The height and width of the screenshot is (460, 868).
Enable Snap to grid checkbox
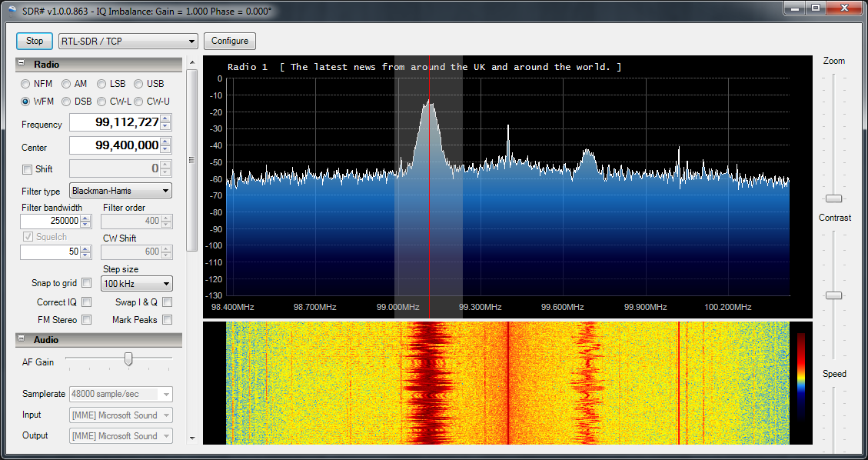[x=86, y=283]
